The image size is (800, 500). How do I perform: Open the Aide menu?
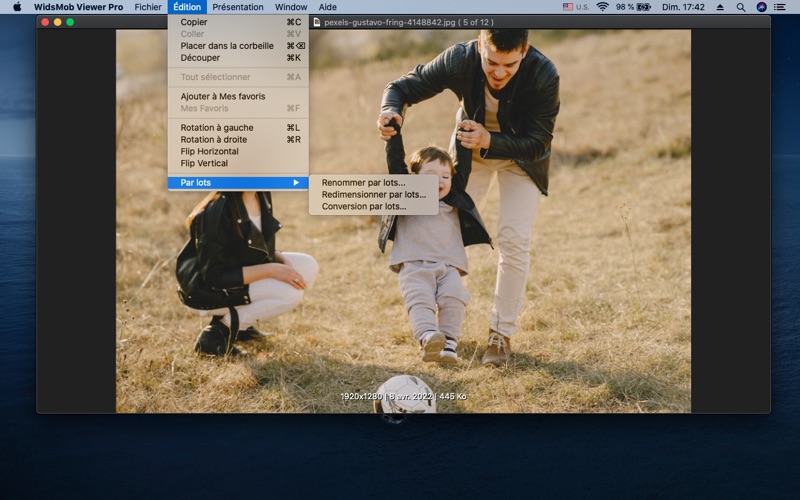328,7
